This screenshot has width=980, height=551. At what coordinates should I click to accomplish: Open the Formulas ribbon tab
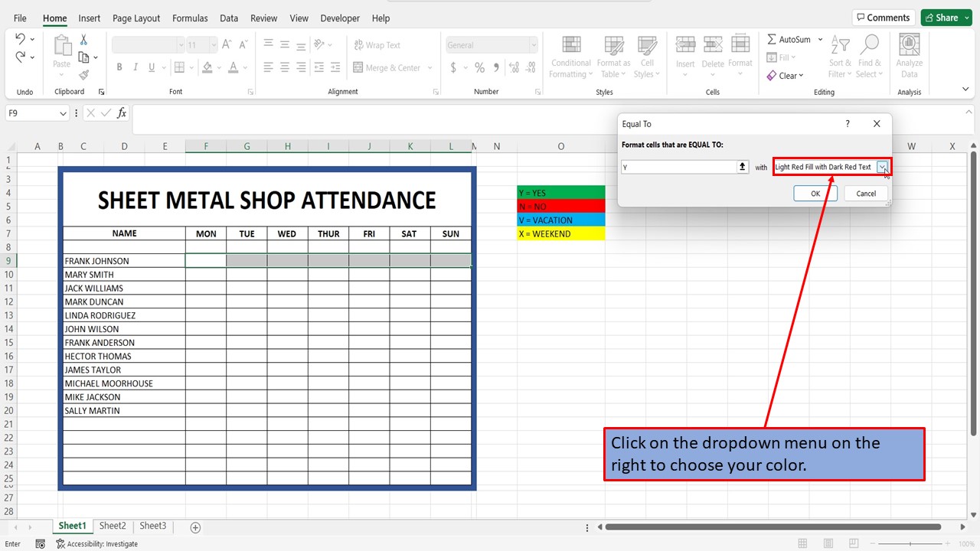190,18
